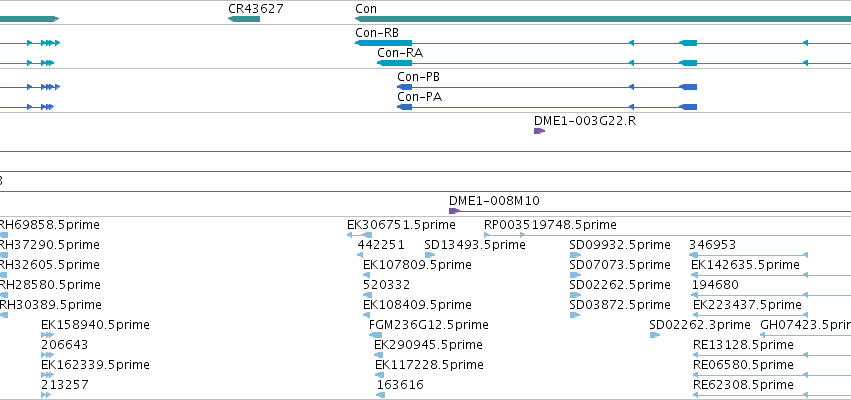Screen dimensions: 851x400
Task: Select the SD09932.5prime feature label
Action: [620, 245]
